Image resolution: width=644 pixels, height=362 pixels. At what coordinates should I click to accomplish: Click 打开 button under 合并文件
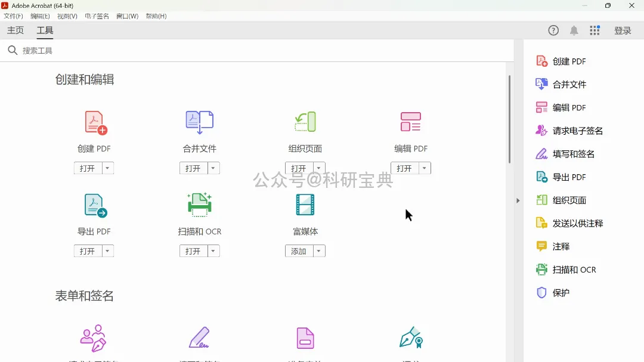coord(193,168)
